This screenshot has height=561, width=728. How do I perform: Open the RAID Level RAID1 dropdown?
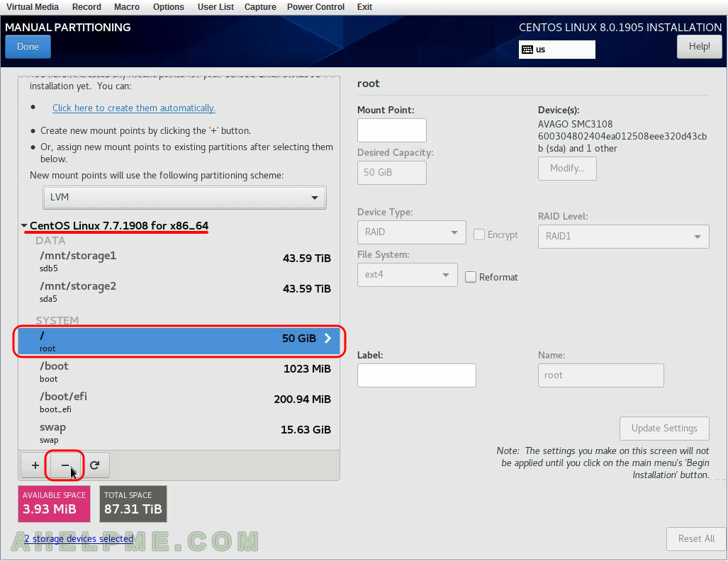pyautogui.click(x=623, y=236)
